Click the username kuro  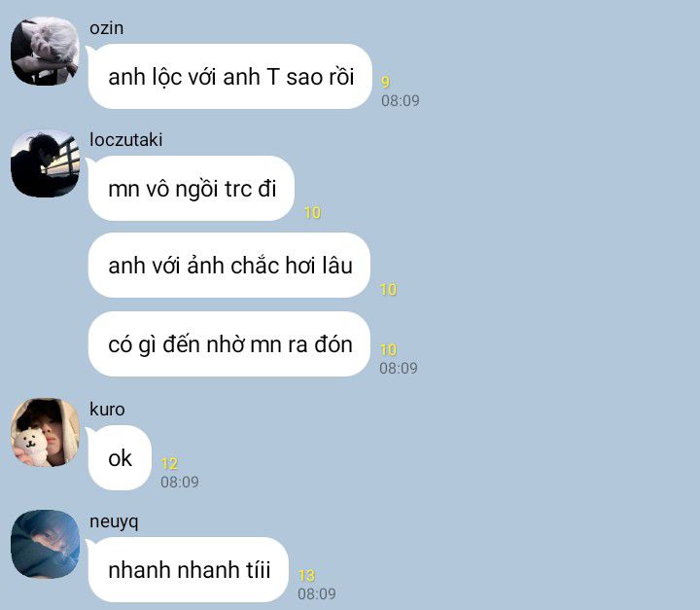pos(107,410)
